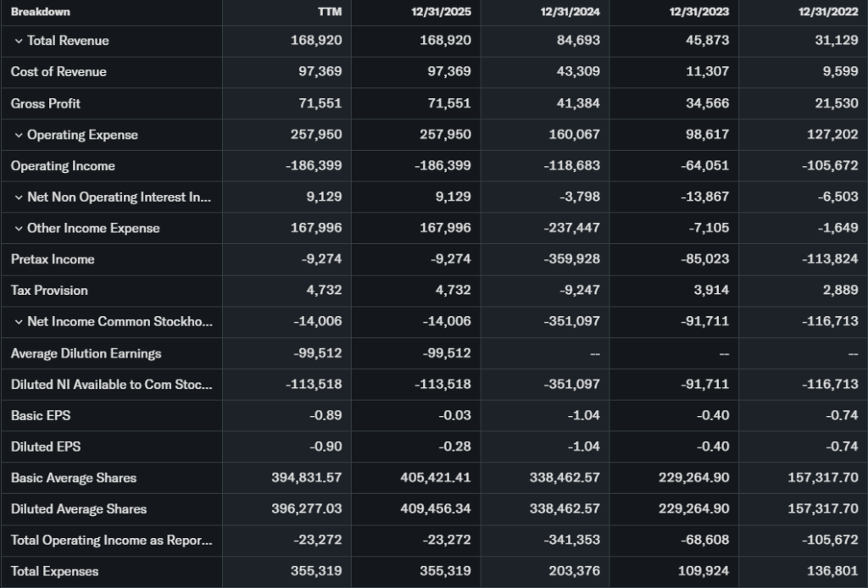
Task: Expand the Operating Expense row chevron
Action: click(19, 135)
